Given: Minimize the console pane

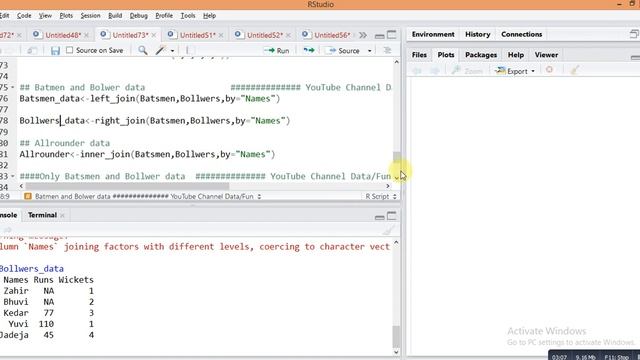Looking at the screenshot, I should (379, 217).
